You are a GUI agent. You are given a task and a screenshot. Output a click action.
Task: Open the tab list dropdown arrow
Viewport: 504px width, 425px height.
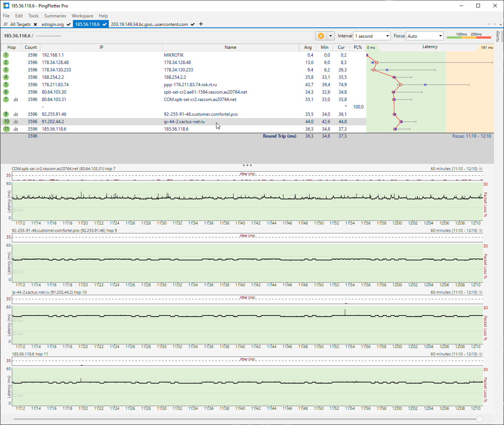(x=501, y=24)
